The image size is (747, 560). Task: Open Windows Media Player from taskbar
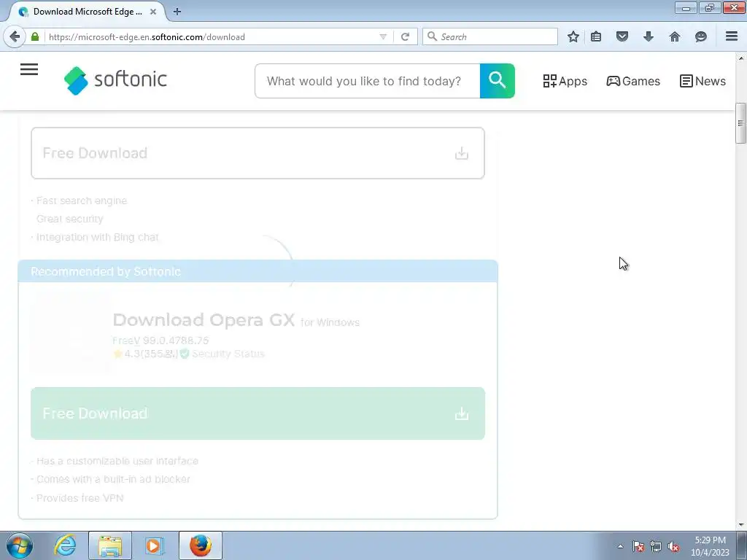[x=153, y=545]
